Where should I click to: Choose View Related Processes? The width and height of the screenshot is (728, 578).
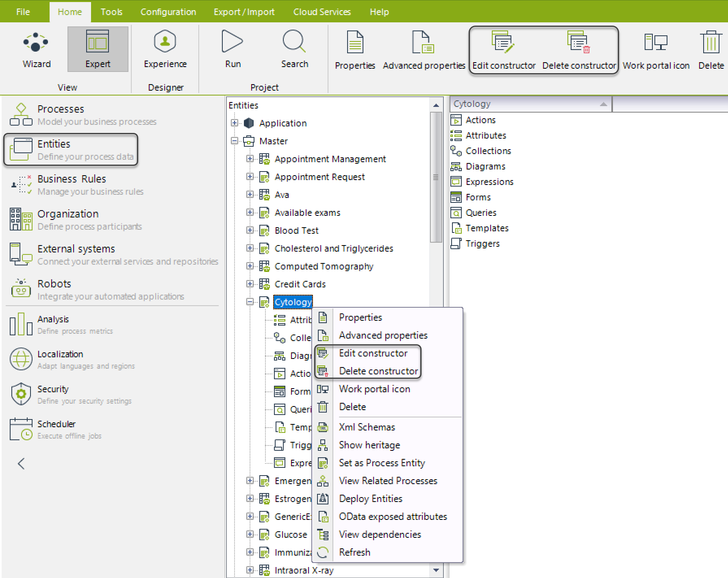[388, 481]
